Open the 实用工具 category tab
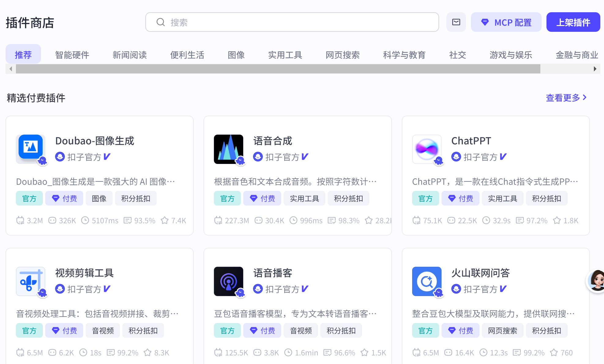Viewport: 604px width, 364px height. [285, 55]
